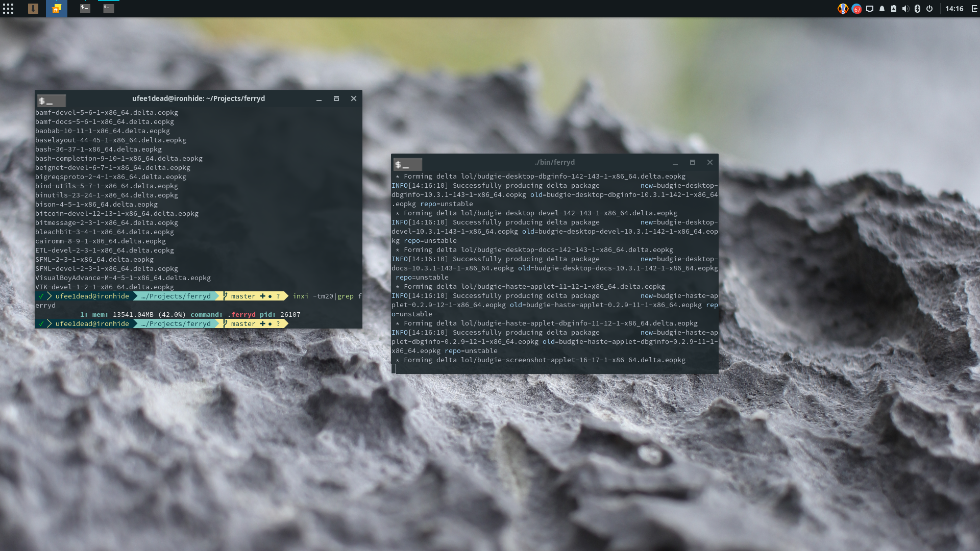Click 'Forming delta lol/budgie-desktop-devel-142-143-1' line
Viewport: 980px width, 551px height.
[x=537, y=213]
